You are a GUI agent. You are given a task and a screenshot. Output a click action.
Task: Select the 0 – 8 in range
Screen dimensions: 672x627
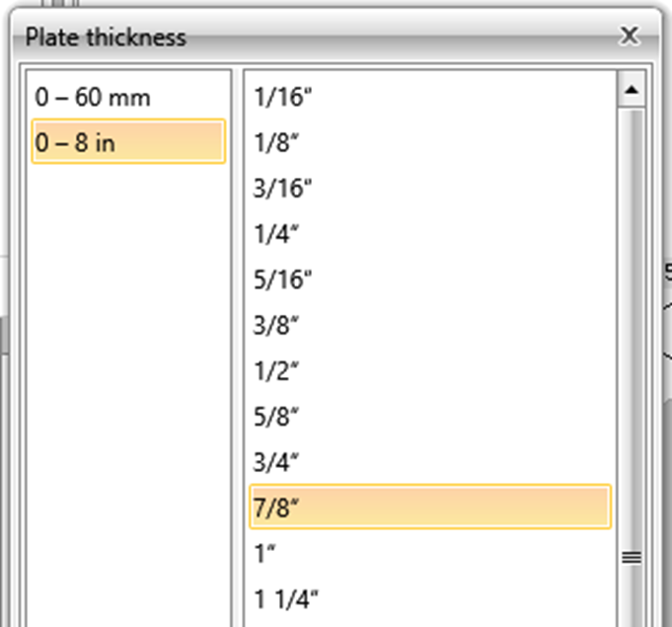[x=128, y=141]
